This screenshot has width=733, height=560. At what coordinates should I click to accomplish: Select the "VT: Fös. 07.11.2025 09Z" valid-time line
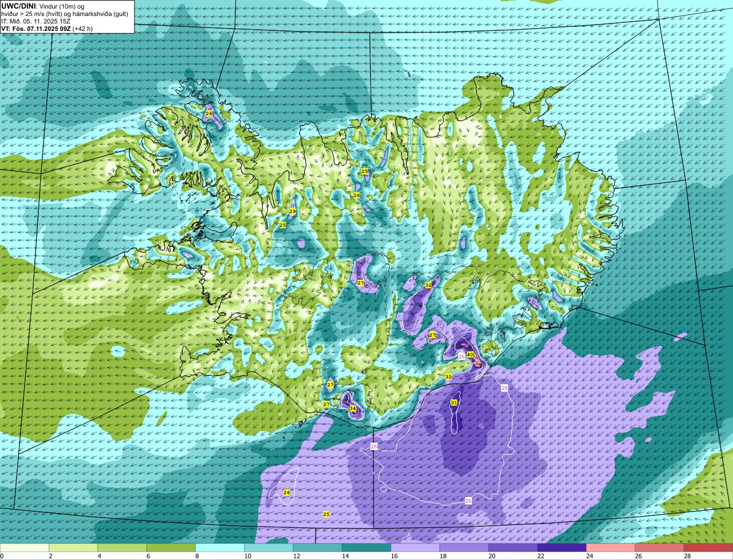coord(36,29)
